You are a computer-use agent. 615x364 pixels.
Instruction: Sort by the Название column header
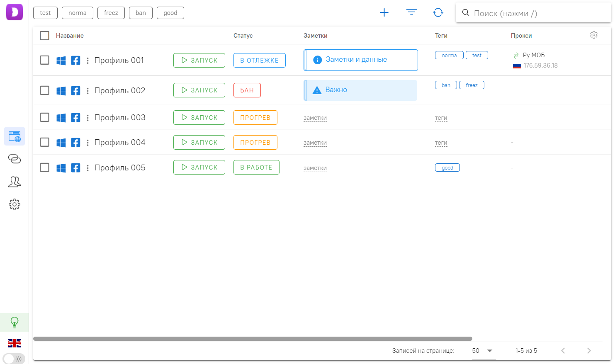[70, 36]
